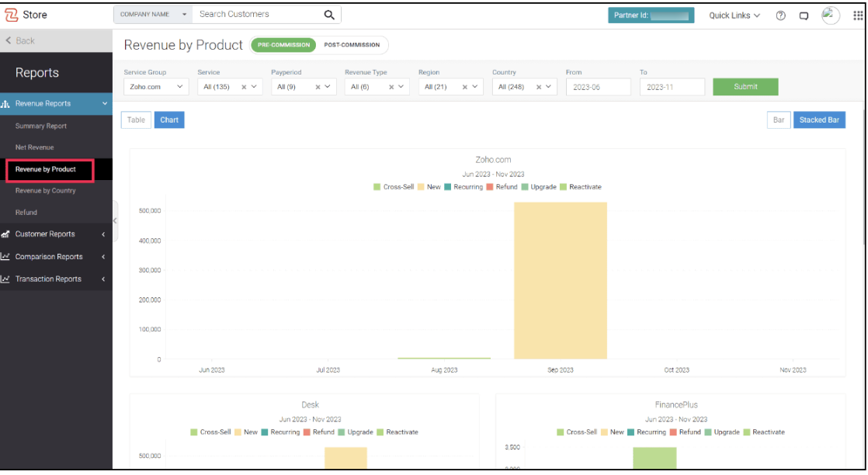Image resolution: width=868 pixels, height=475 pixels.
Task: Toggle Recurring in the Desk chart legend
Action: [280, 432]
